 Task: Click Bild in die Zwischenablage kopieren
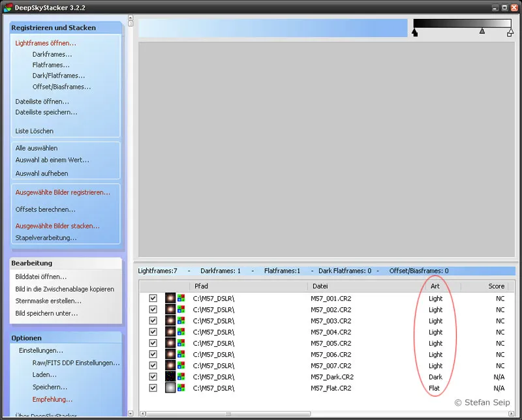(65, 289)
